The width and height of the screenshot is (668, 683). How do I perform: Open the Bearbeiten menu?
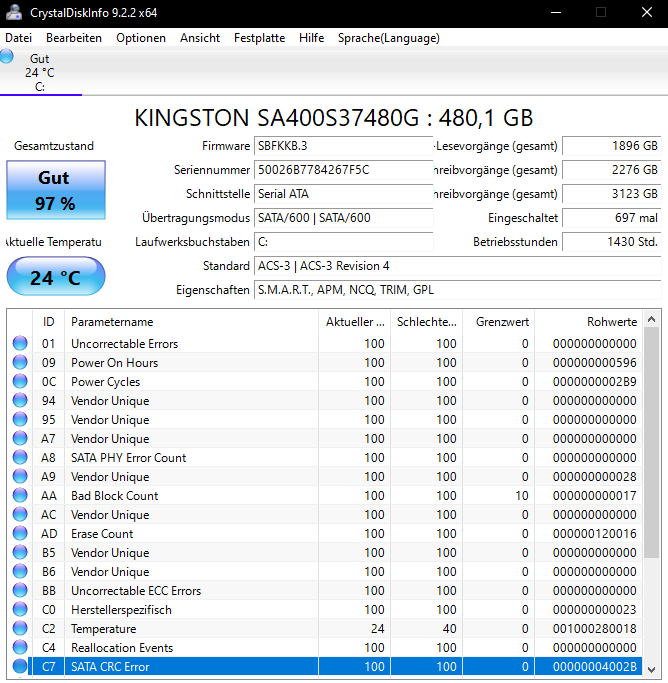[x=74, y=38]
